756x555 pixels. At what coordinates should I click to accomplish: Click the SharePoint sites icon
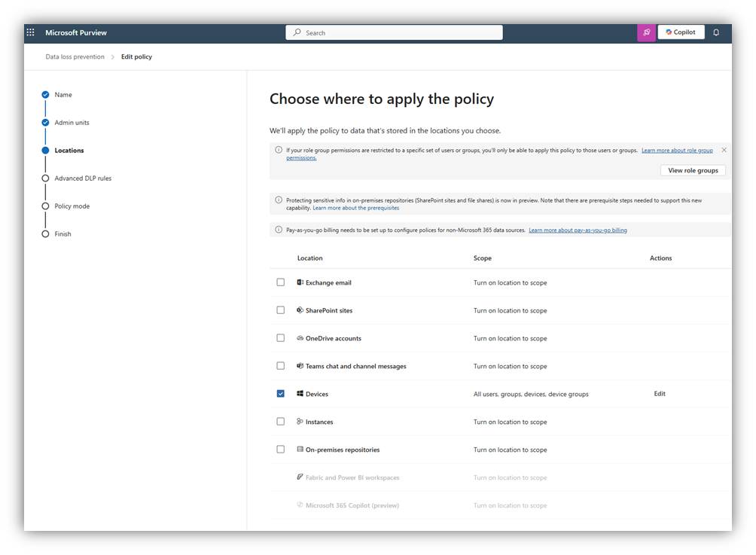pyautogui.click(x=300, y=310)
